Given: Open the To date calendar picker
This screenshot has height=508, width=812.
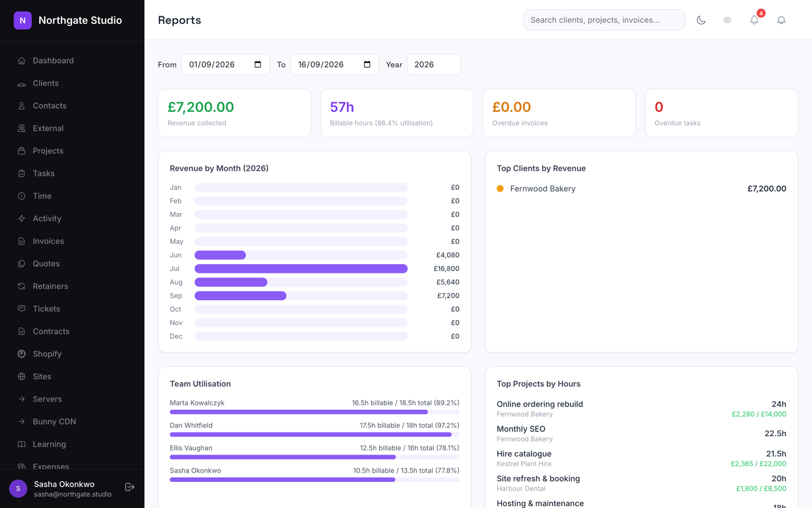Looking at the screenshot, I should point(367,64).
